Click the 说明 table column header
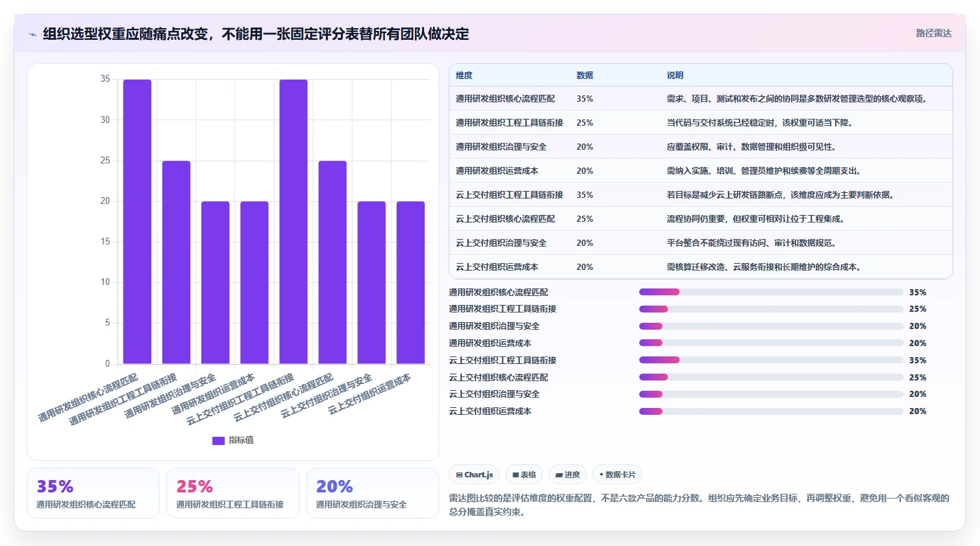 (675, 76)
